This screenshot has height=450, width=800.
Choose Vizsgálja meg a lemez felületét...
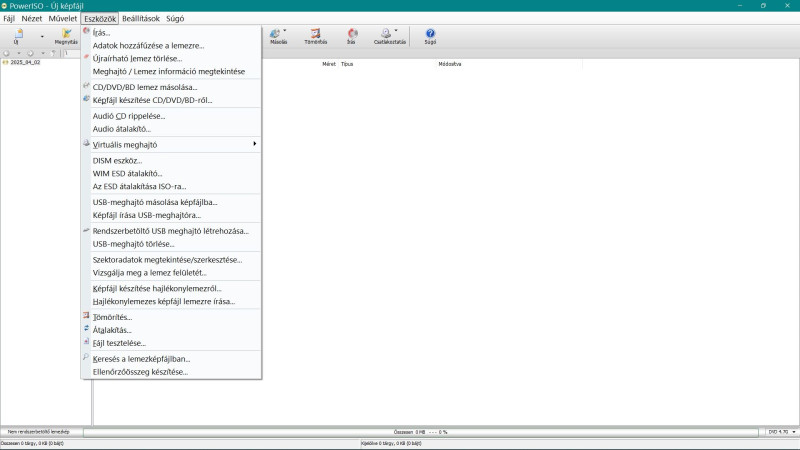pos(171,272)
